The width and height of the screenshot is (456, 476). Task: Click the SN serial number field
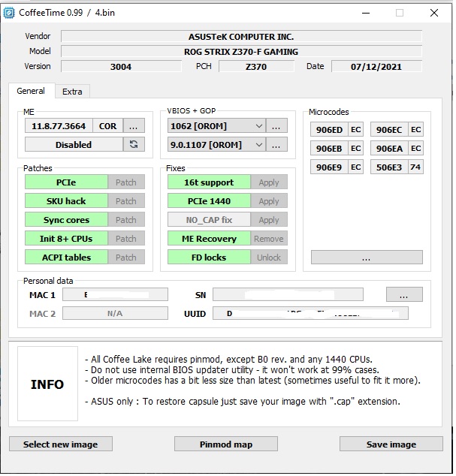pyautogui.click(x=288, y=294)
